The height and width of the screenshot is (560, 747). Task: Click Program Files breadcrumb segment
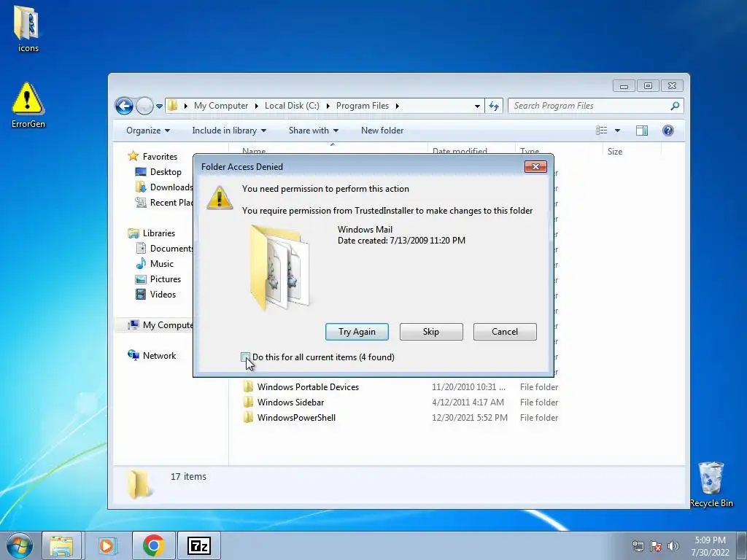coord(363,106)
